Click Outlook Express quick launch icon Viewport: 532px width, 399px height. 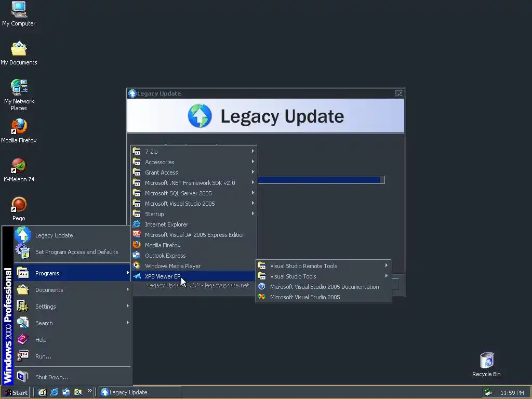point(66,392)
